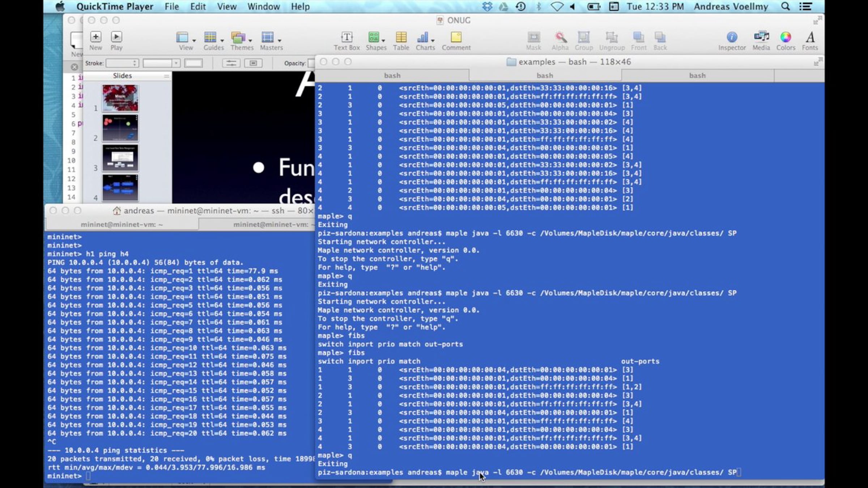This screenshot has width=868, height=488.
Task: Click the Dropbox menu bar icon
Action: coord(487,7)
